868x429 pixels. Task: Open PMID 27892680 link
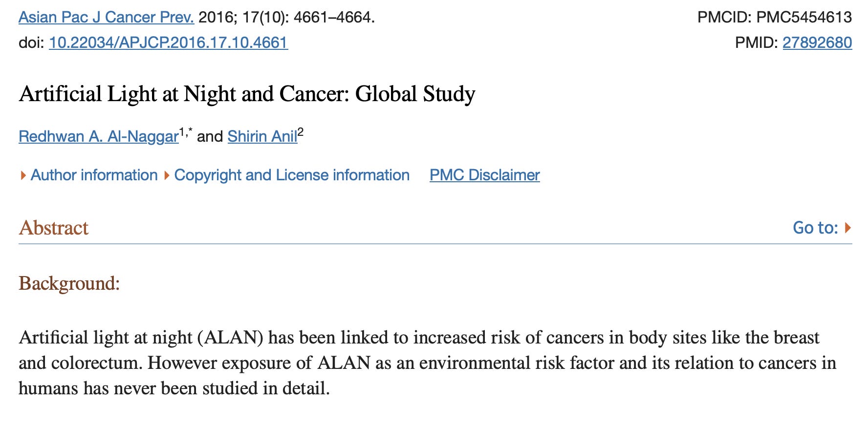coord(817,43)
